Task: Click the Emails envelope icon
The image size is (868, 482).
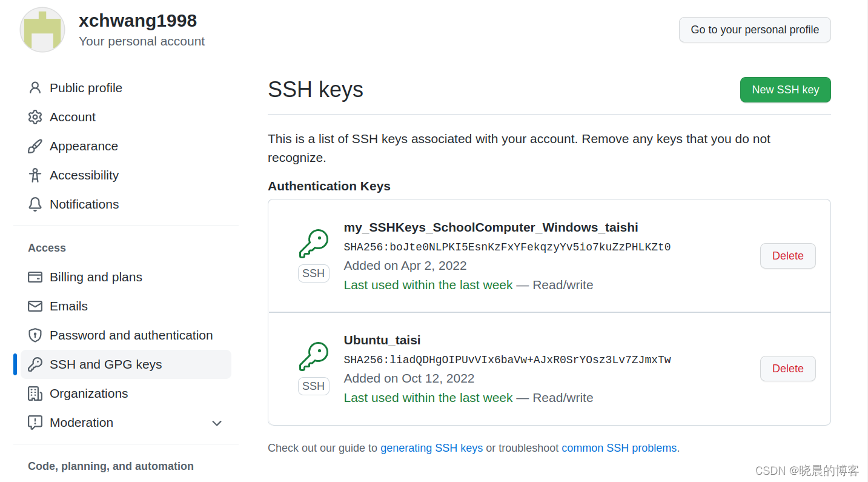Action: 35,306
